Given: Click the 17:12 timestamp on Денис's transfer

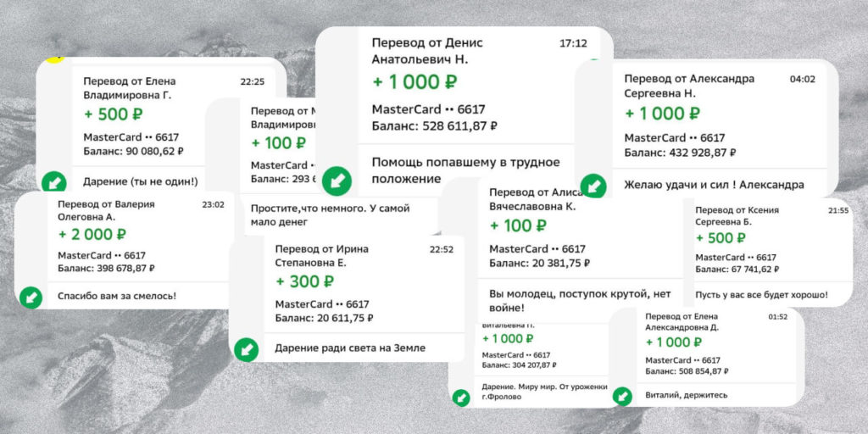Looking at the screenshot, I should click(x=573, y=42).
